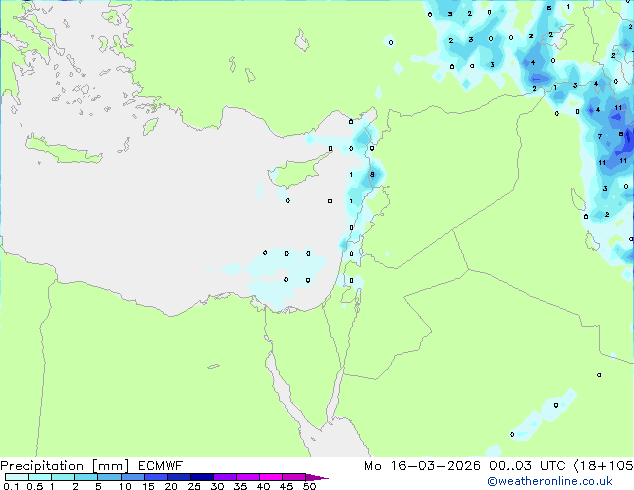The width and height of the screenshot is (634, 490).
Task: Click the '7' precipitation value on the map
Action: point(600,137)
